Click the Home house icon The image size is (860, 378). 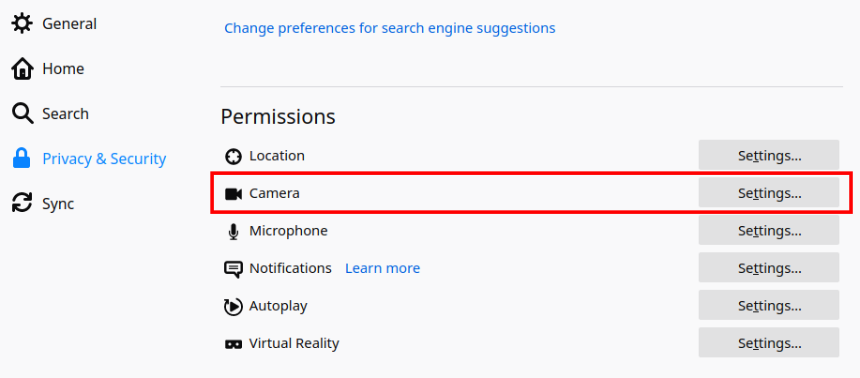[x=22, y=69]
